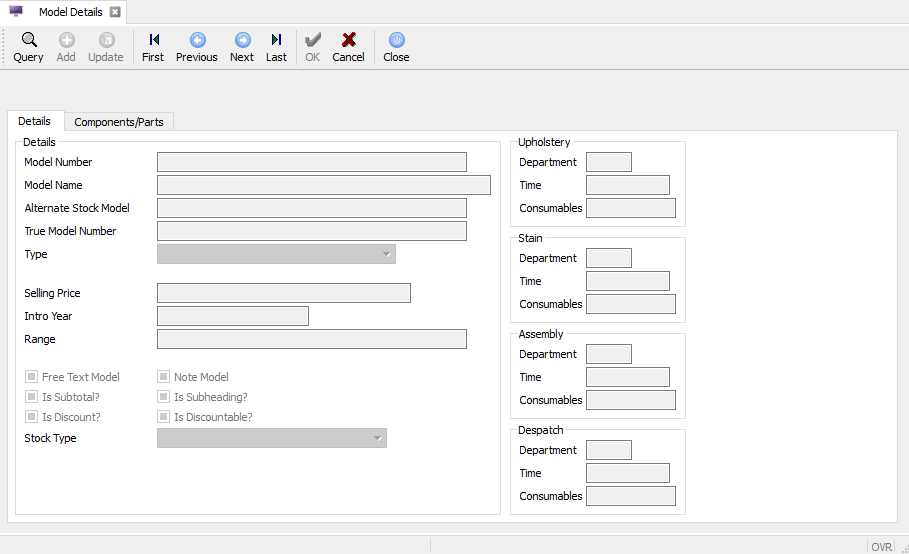Check the Is Discountable? option
Viewport: 909px width, 554px height.
click(164, 417)
